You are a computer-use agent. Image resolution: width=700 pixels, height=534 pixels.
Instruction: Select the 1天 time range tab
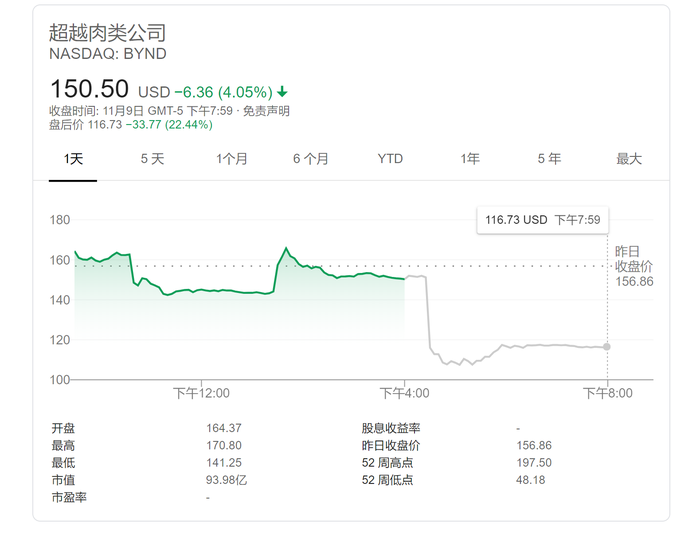pos(73,159)
